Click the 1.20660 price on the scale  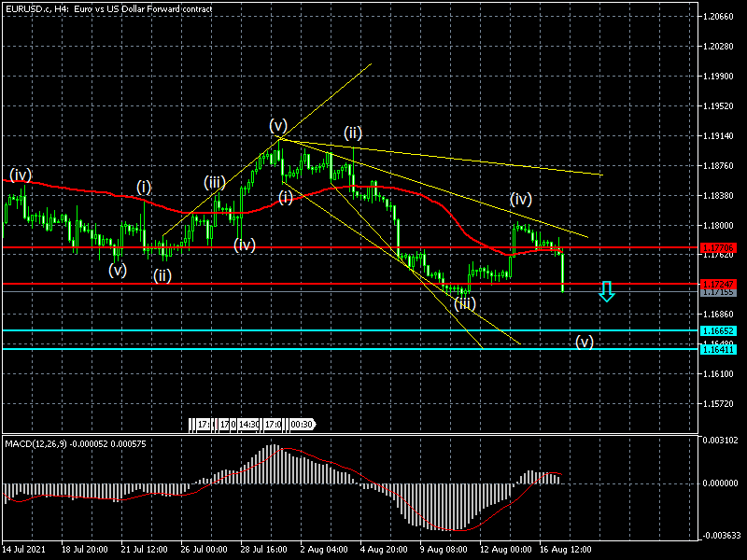[x=721, y=17]
